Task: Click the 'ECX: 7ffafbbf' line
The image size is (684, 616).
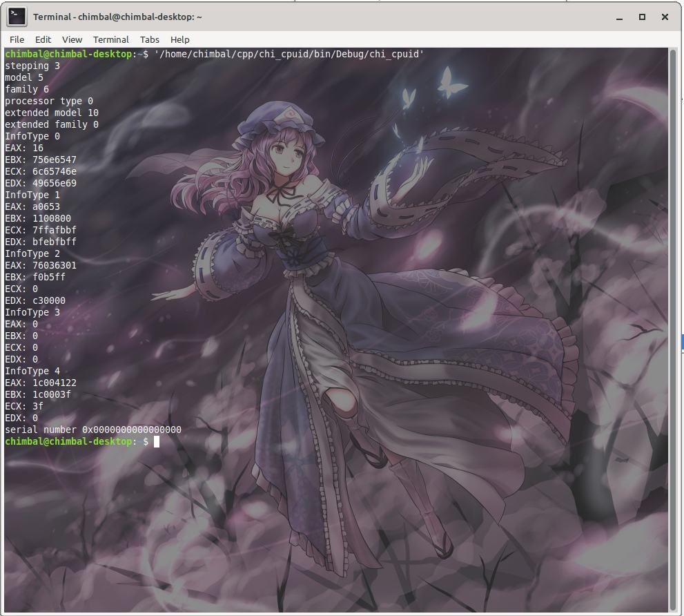Action: (41, 230)
